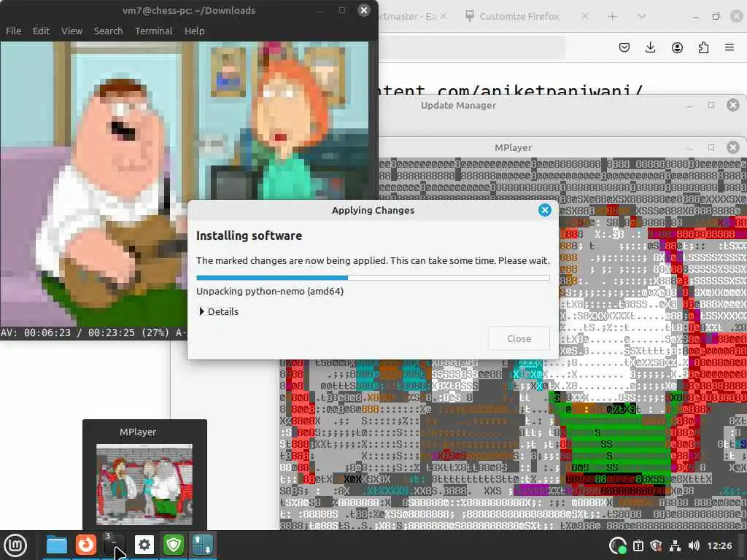Click the blue arrows package installer taskbar icon
This screenshot has width=747, height=560.
(203, 545)
